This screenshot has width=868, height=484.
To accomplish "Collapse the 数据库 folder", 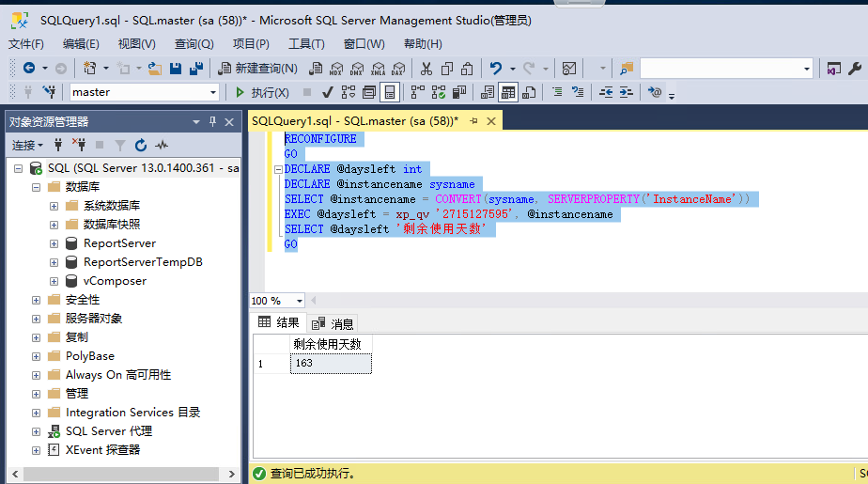I will (x=36, y=187).
